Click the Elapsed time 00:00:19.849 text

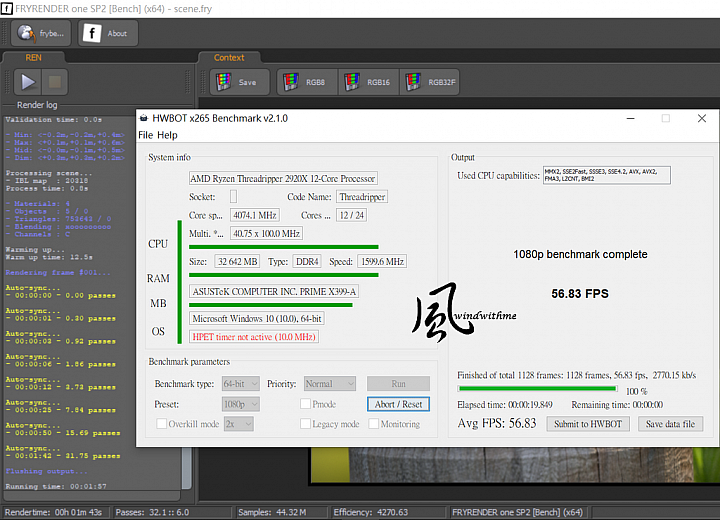click(505, 405)
